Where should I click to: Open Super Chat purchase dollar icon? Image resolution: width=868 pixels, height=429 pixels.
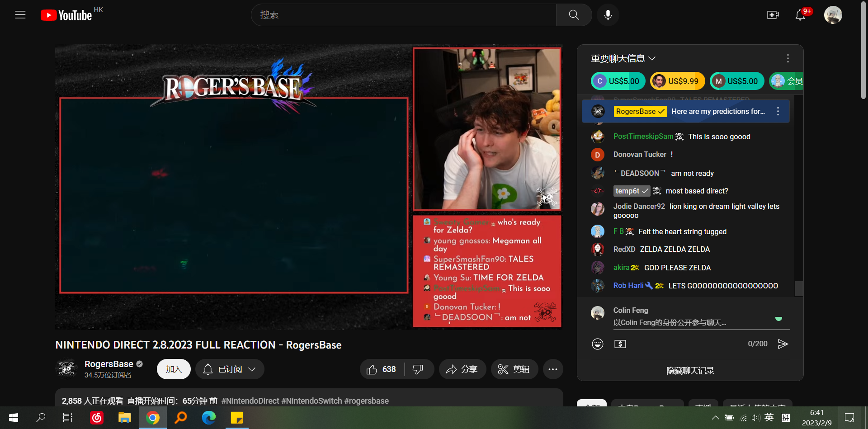point(620,344)
